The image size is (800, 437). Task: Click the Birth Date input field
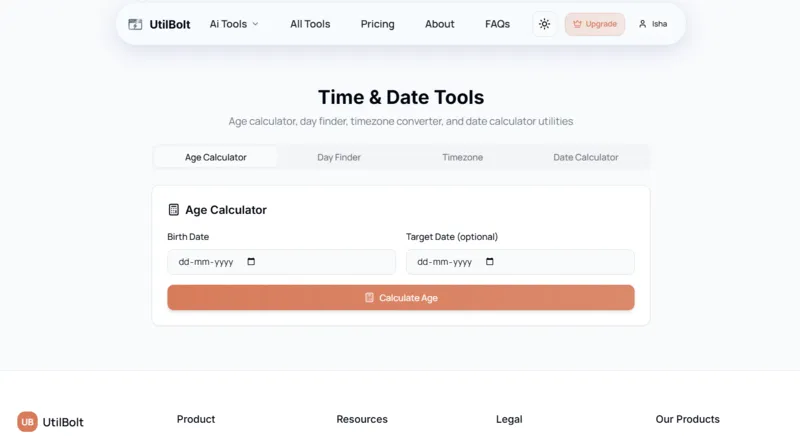[282, 262]
